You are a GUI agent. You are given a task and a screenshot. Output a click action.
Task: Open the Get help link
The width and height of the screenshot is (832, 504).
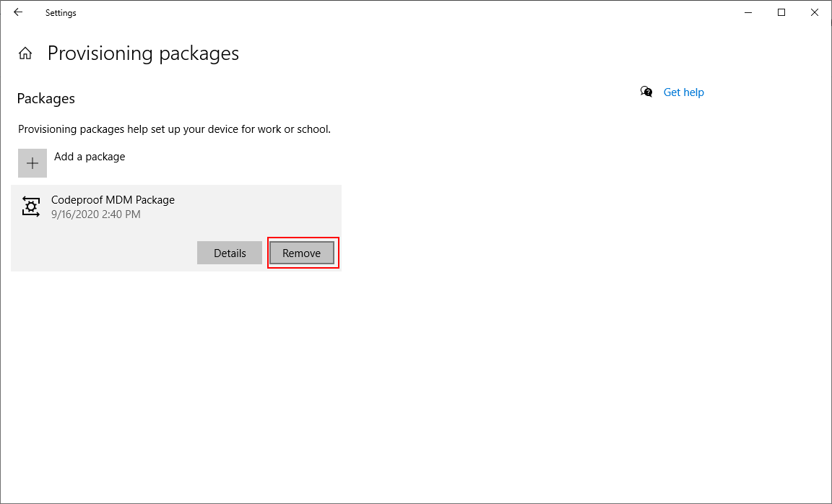click(x=683, y=92)
